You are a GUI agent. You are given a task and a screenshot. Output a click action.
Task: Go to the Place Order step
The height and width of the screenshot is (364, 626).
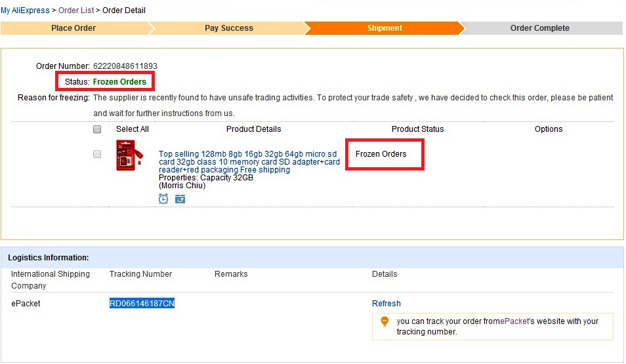click(73, 28)
